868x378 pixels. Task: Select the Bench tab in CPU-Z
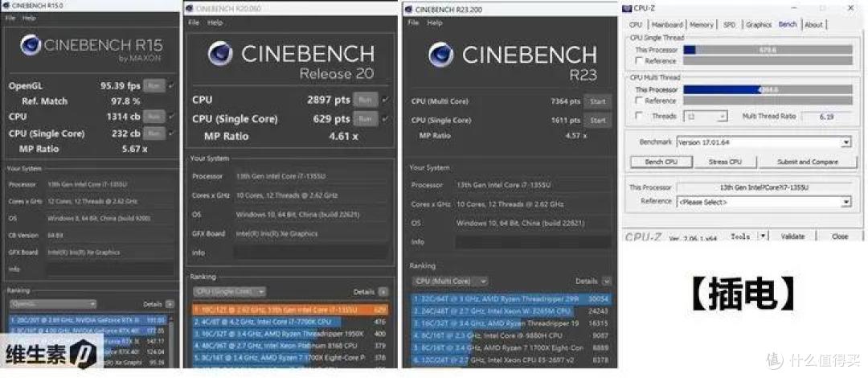pyautogui.click(x=787, y=24)
